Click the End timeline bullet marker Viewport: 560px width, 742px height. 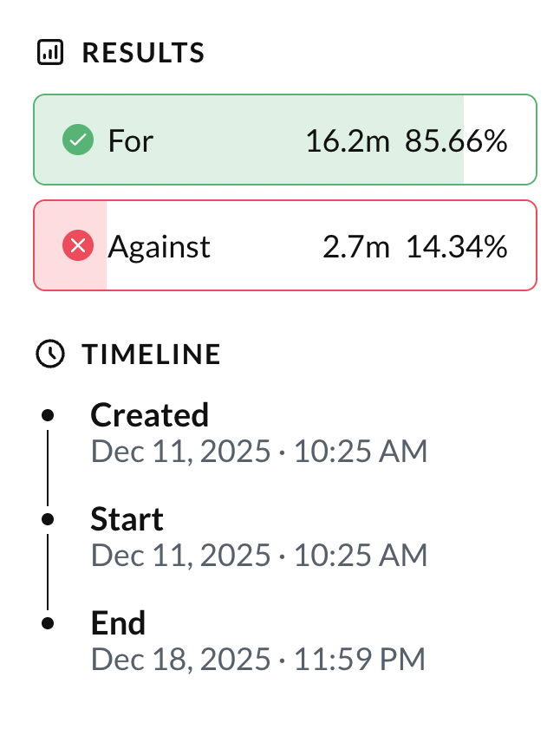47,623
